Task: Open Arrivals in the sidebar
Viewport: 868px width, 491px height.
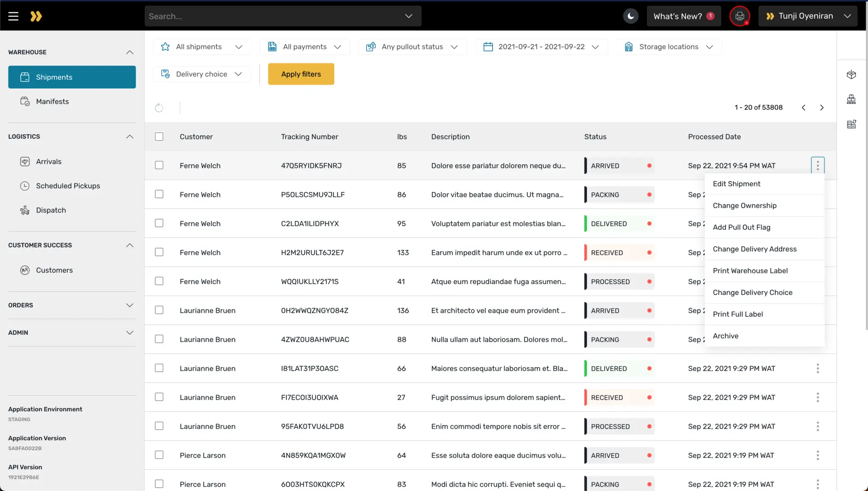Action: pyautogui.click(x=72, y=162)
